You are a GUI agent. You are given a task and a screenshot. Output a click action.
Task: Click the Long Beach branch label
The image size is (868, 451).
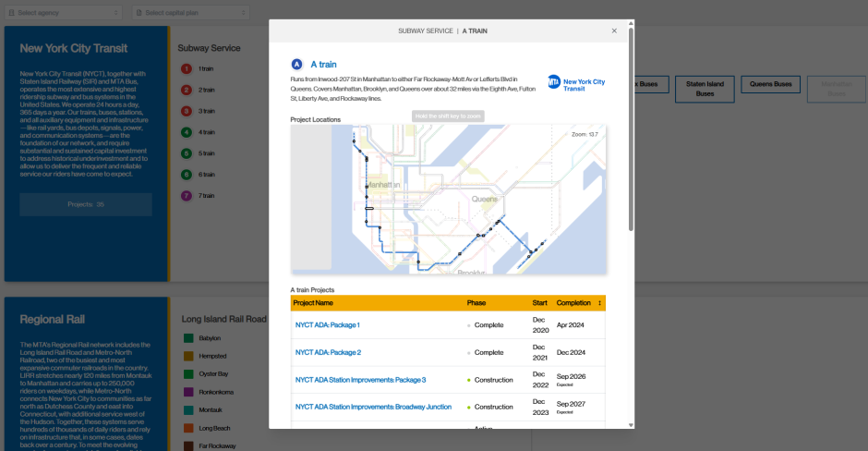click(214, 428)
